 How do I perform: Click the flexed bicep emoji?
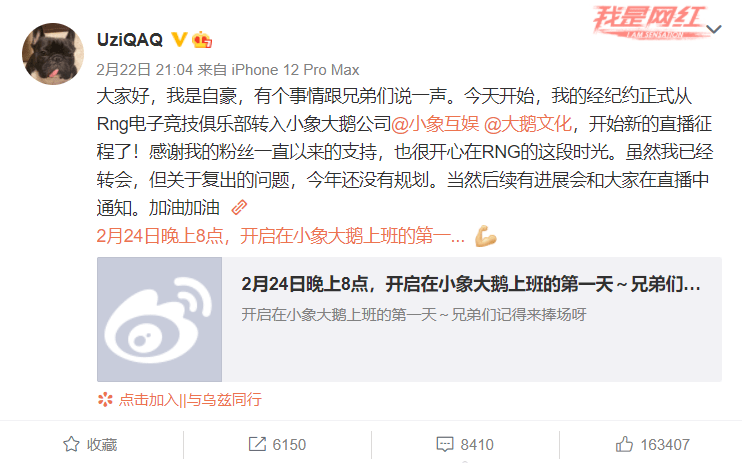coord(486,236)
